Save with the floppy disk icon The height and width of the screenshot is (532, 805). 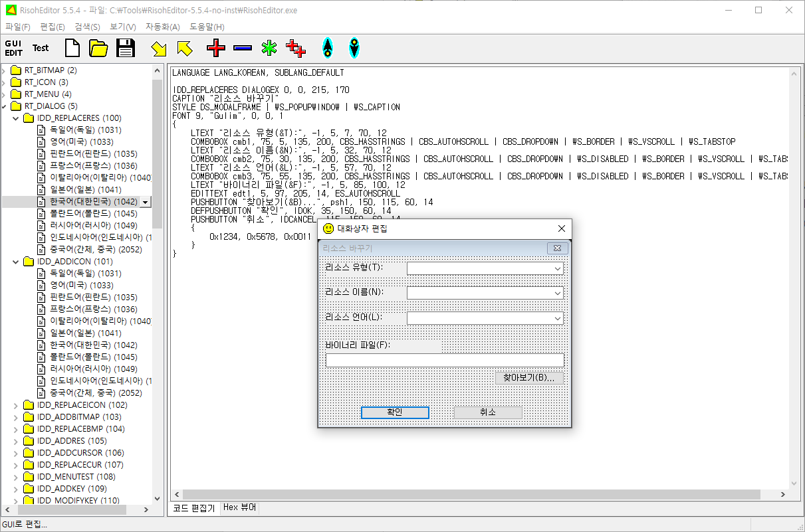[126, 48]
